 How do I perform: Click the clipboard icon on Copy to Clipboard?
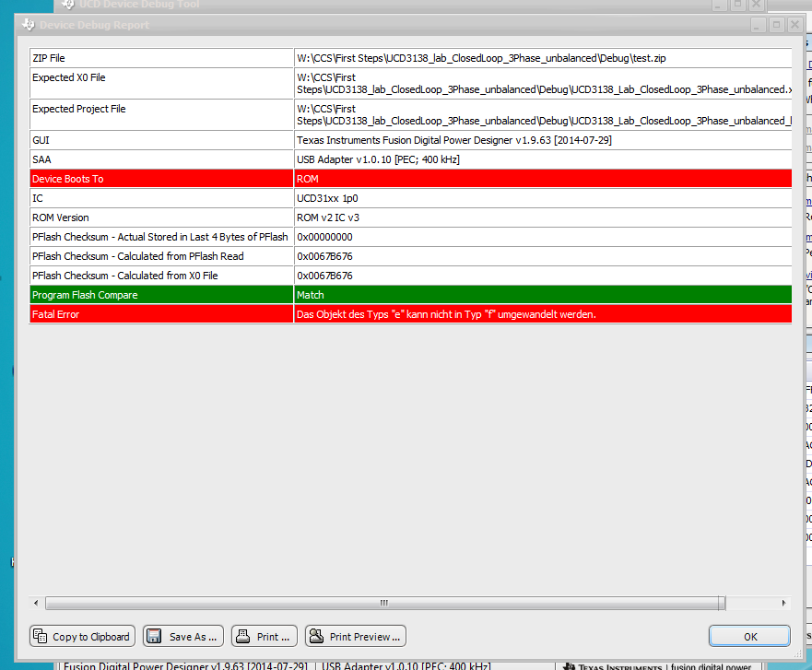coord(41,636)
